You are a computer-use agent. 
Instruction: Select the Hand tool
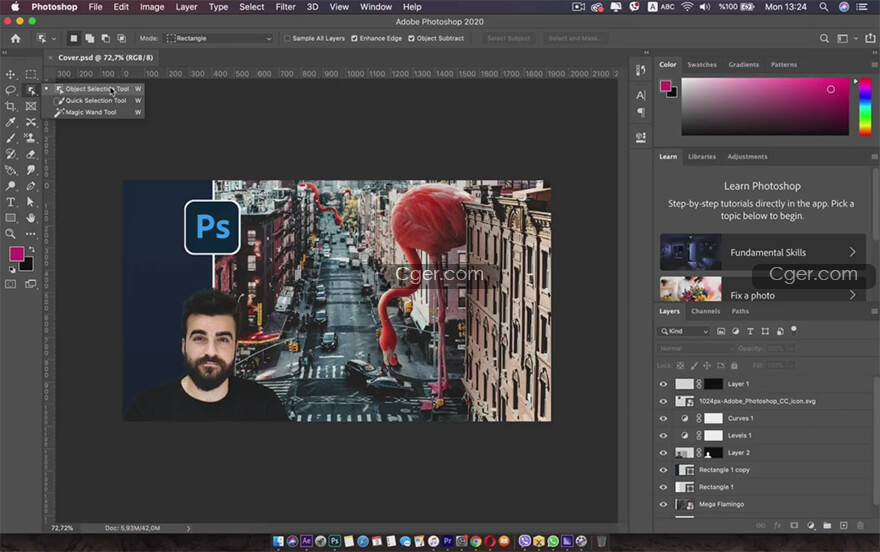31,218
